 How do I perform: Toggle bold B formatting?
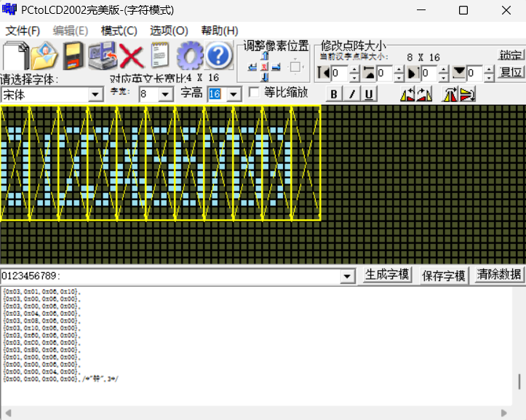[334, 94]
